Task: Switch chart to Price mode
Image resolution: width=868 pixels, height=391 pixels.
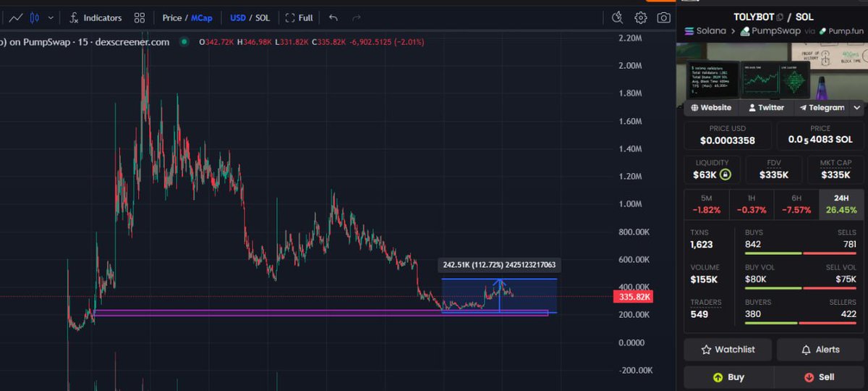Action: 171,17
